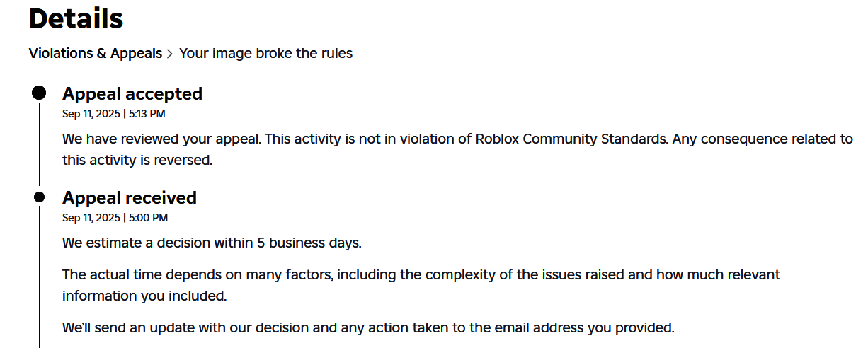
Task: Click the Details page heading
Action: [x=76, y=18]
